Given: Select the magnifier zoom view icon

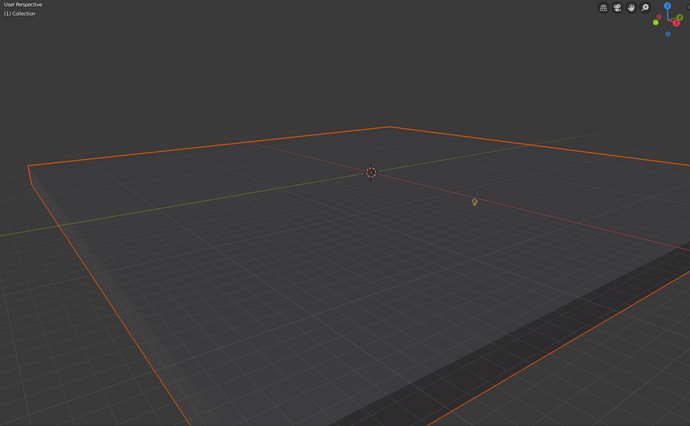Looking at the screenshot, I should click(x=645, y=8).
